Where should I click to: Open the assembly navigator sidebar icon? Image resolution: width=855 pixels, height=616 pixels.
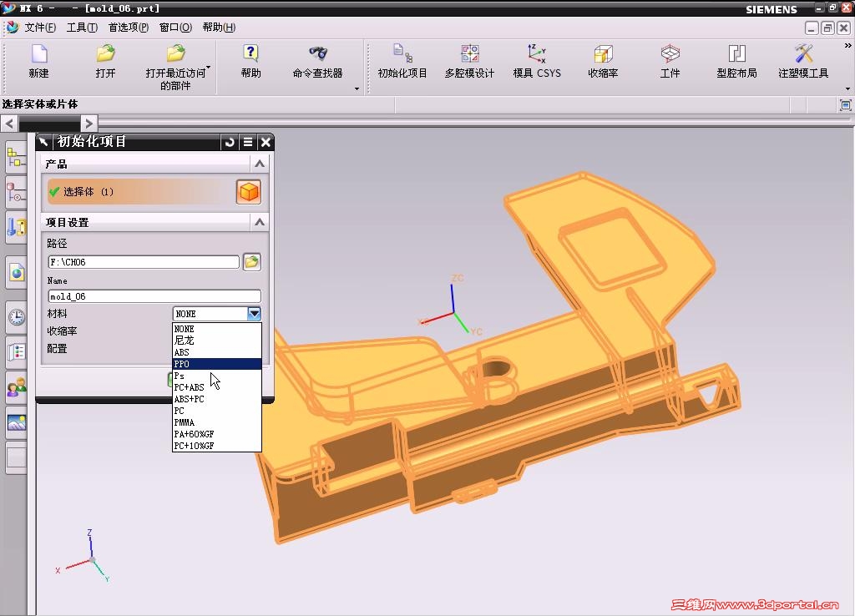[17, 158]
